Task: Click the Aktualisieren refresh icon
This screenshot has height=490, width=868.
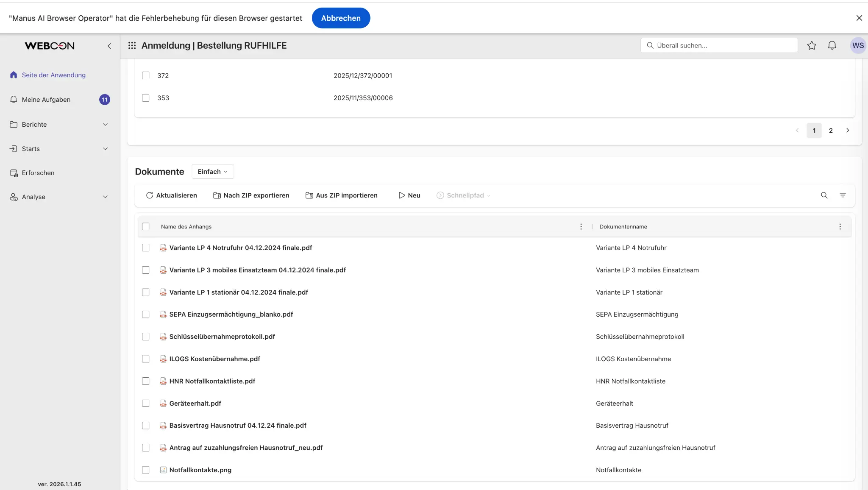Action: click(150, 195)
